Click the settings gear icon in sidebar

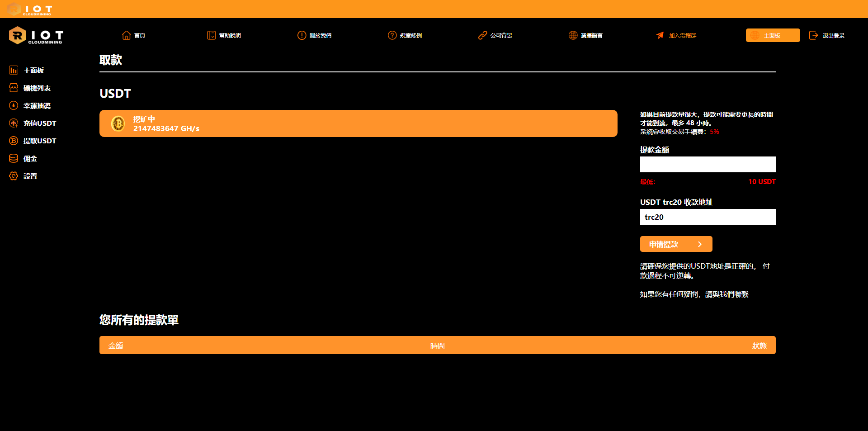(x=14, y=176)
